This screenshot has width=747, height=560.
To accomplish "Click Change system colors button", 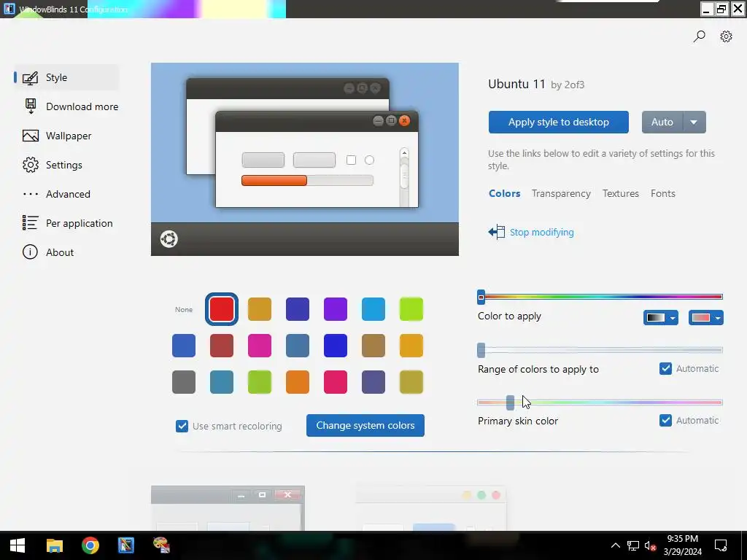I will pos(365,425).
